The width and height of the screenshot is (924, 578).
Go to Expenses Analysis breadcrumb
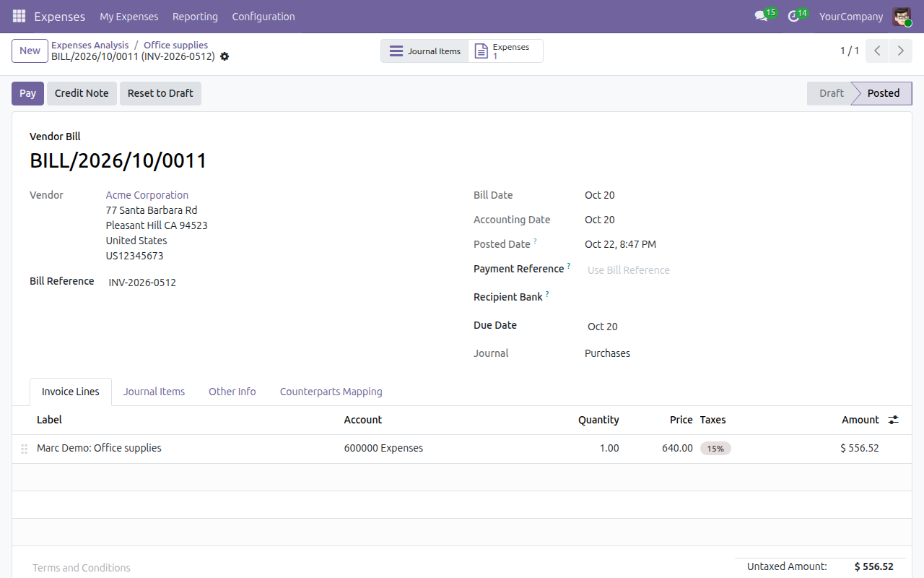pyautogui.click(x=90, y=45)
